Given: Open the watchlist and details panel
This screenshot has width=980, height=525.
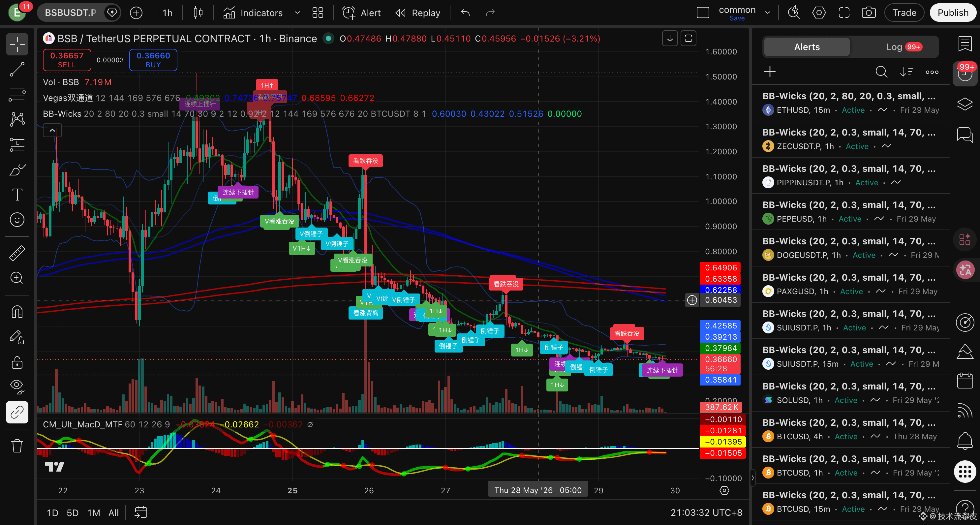Looking at the screenshot, I should click(965, 44).
